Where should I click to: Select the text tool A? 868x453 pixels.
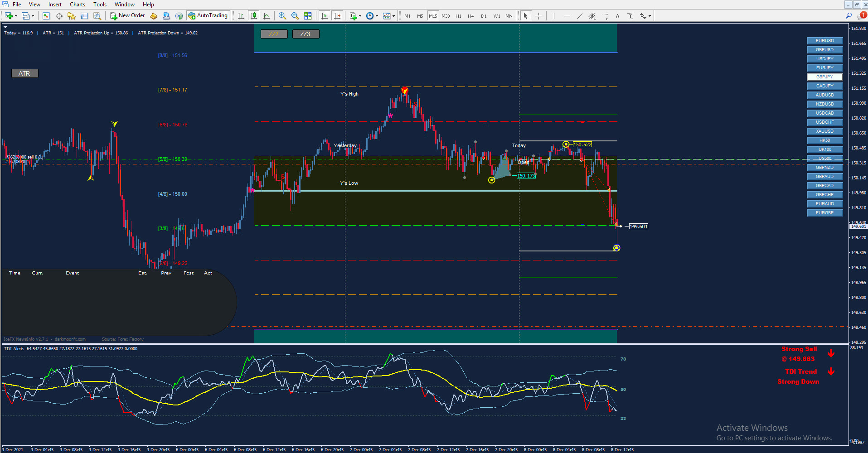[617, 16]
